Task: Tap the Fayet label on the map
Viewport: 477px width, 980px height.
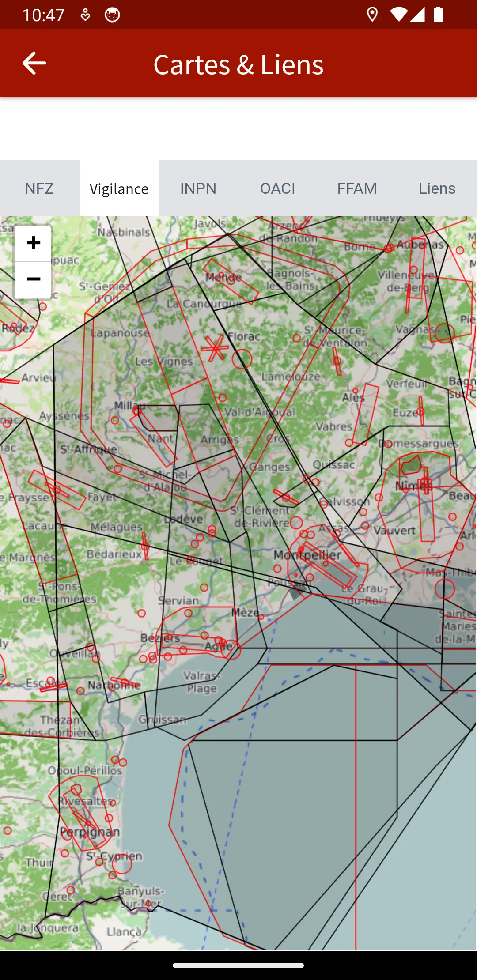Action: tap(102, 497)
